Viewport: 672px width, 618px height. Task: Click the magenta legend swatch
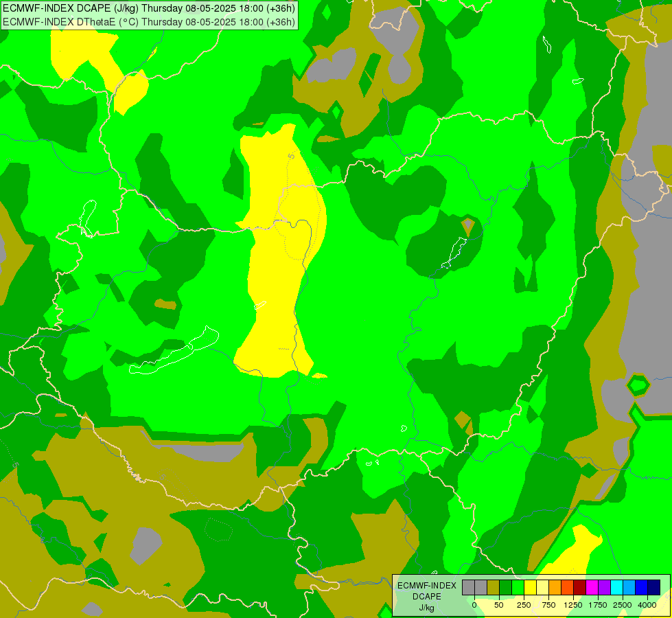coord(592,588)
